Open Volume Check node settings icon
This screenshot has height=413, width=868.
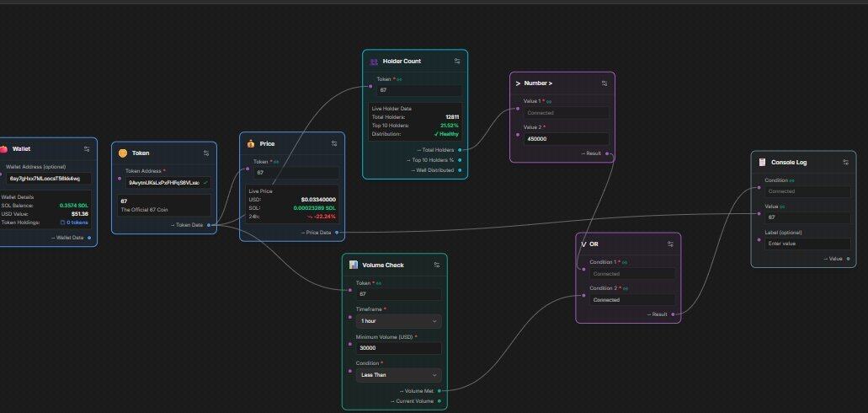[x=437, y=265]
